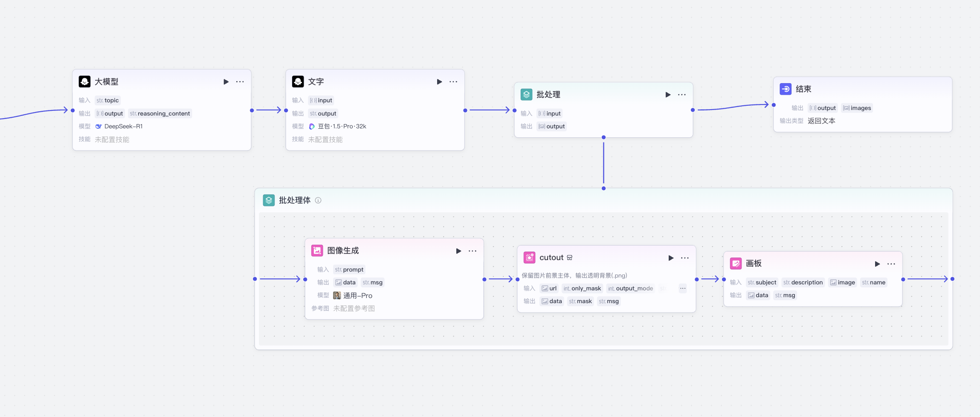Click the 大模型 node icon
This screenshot has width=980, height=417.
(85, 81)
